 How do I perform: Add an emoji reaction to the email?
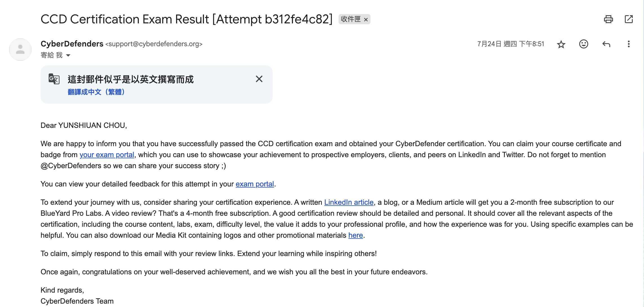583,44
